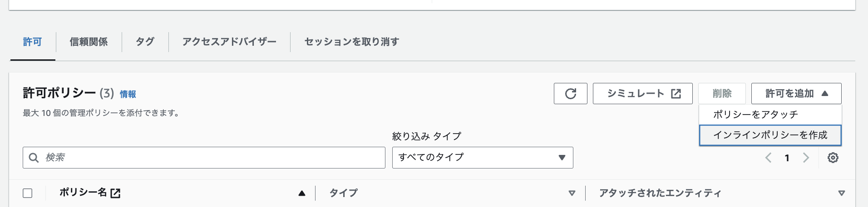Toggle the select-all policies checkbox

coord(28,193)
